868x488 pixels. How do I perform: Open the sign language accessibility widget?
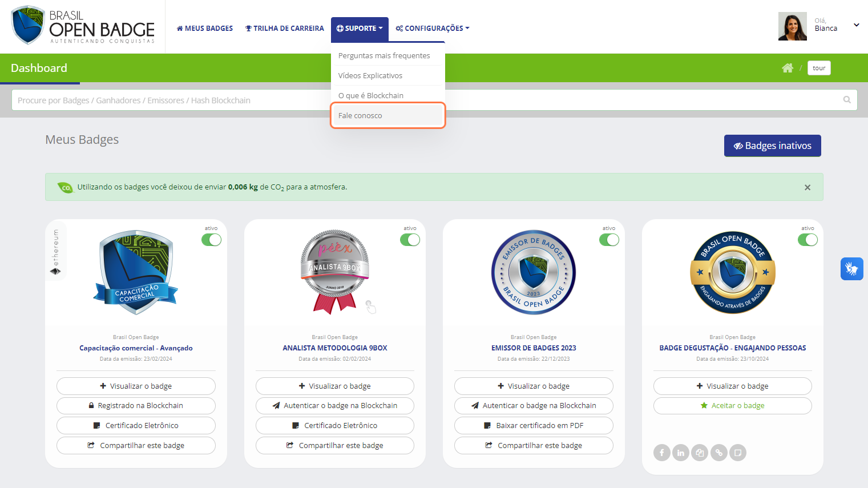point(851,269)
